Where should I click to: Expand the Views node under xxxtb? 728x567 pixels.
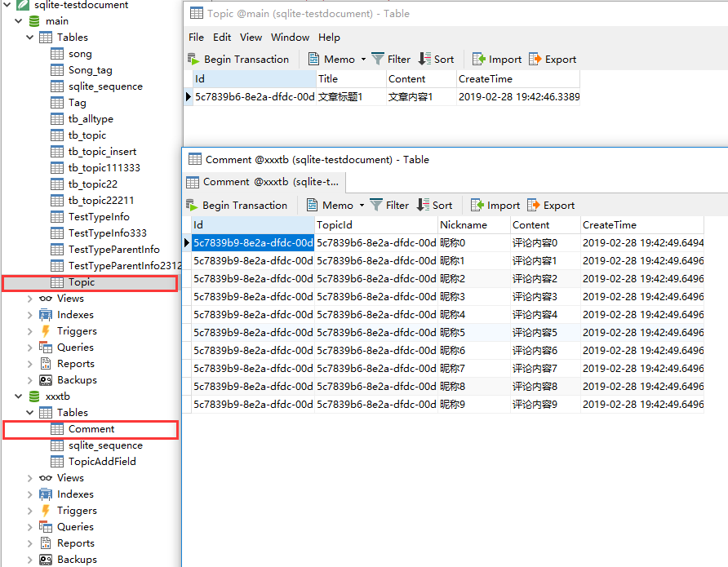point(29,478)
